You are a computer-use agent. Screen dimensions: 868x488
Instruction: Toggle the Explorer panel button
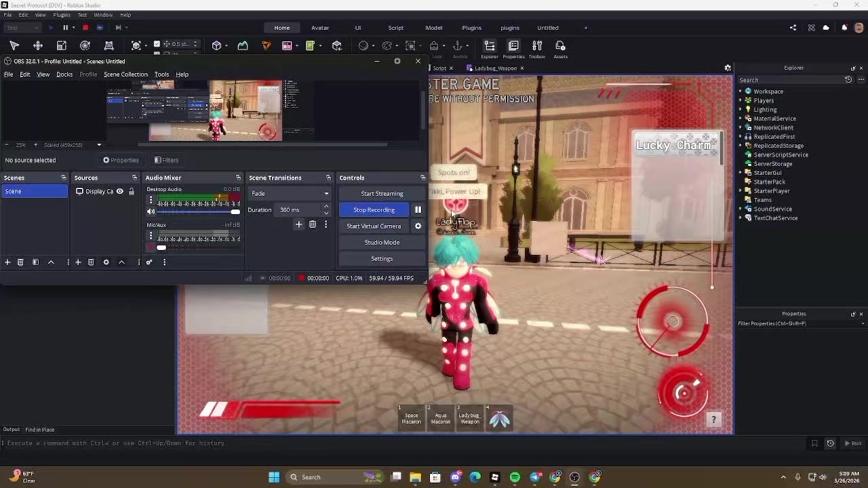(490, 49)
